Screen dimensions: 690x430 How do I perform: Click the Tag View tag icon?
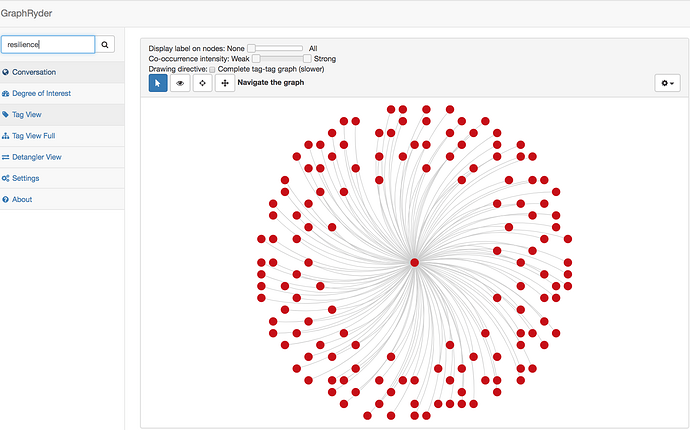(x=5, y=114)
